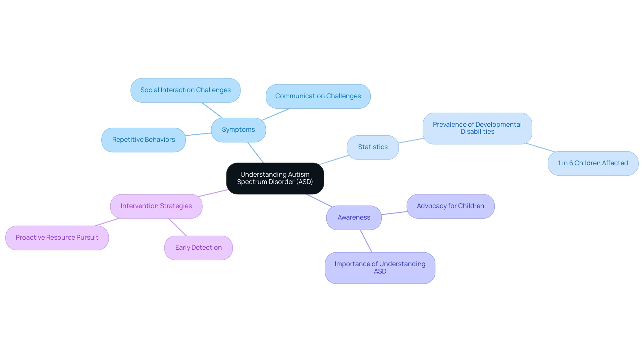
Task: Pan the mind map canvas area
Action: pos(322,181)
